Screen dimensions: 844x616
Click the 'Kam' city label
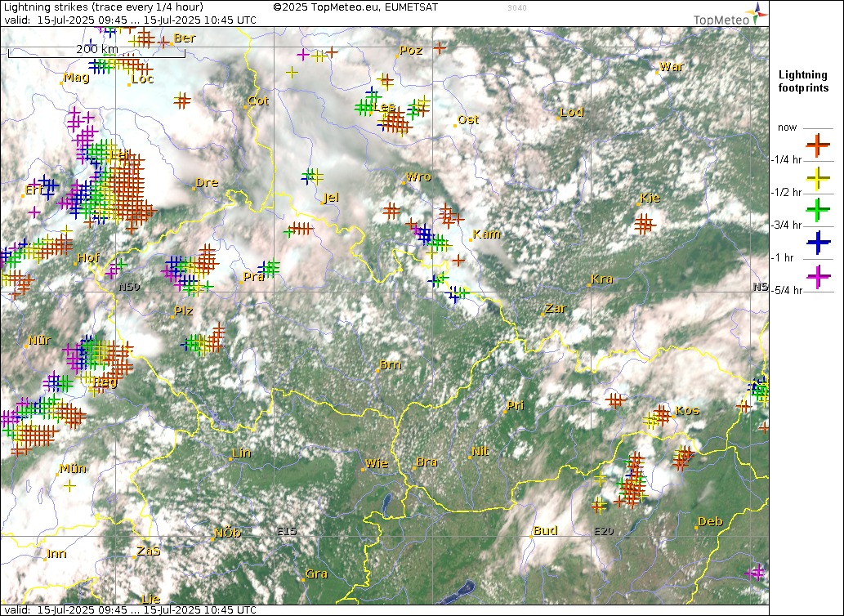[487, 234]
